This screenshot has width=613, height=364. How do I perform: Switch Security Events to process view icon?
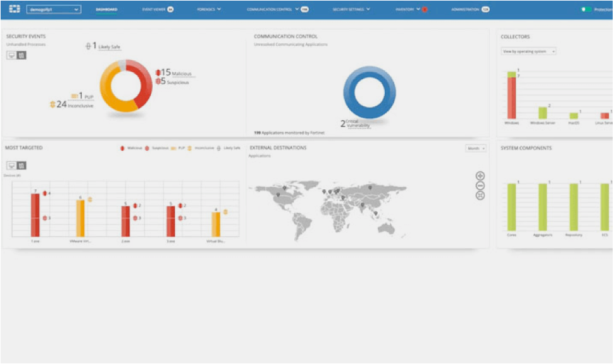21,55
